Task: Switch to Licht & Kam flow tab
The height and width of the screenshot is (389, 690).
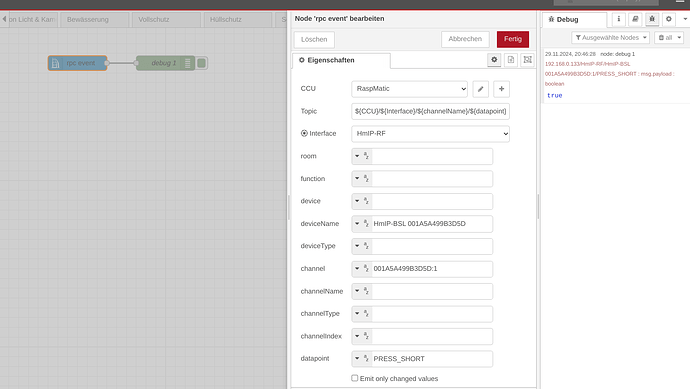Action: click(x=33, y=20)
